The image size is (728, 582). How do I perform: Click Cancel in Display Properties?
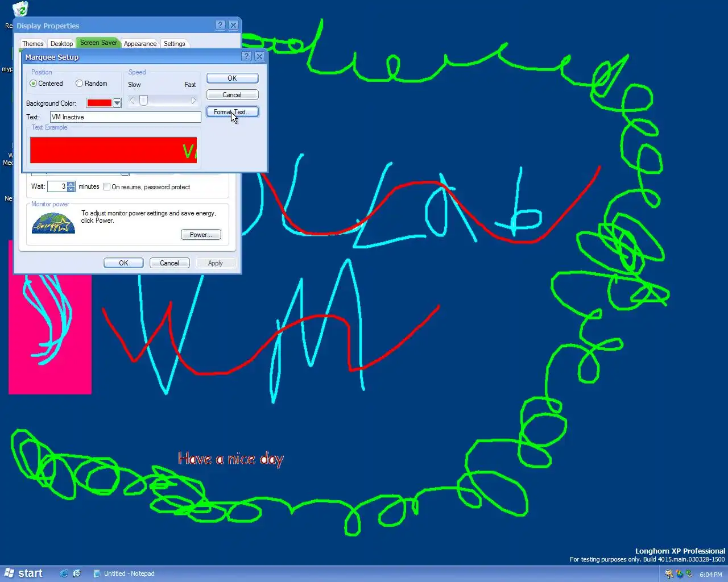[x=169, y=263]
